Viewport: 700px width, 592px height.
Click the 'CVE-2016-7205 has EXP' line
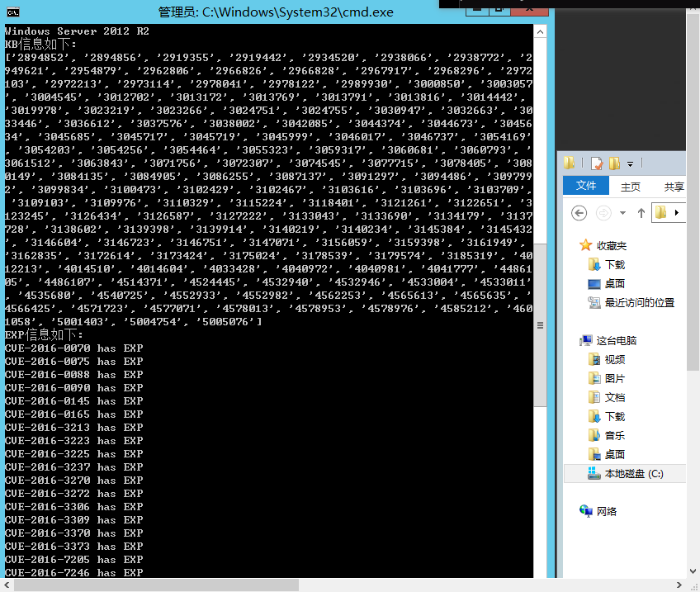[73, 560]
